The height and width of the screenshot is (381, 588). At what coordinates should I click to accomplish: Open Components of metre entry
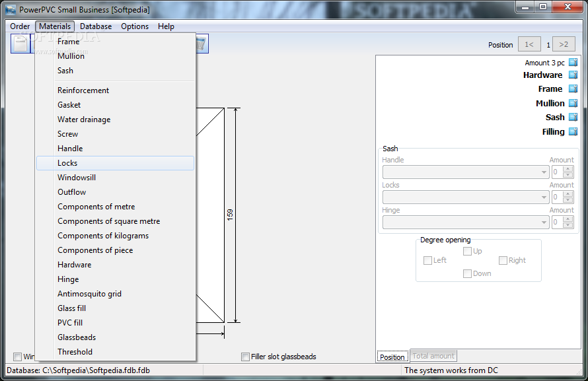pyautogui.click(x=115, y=207)
